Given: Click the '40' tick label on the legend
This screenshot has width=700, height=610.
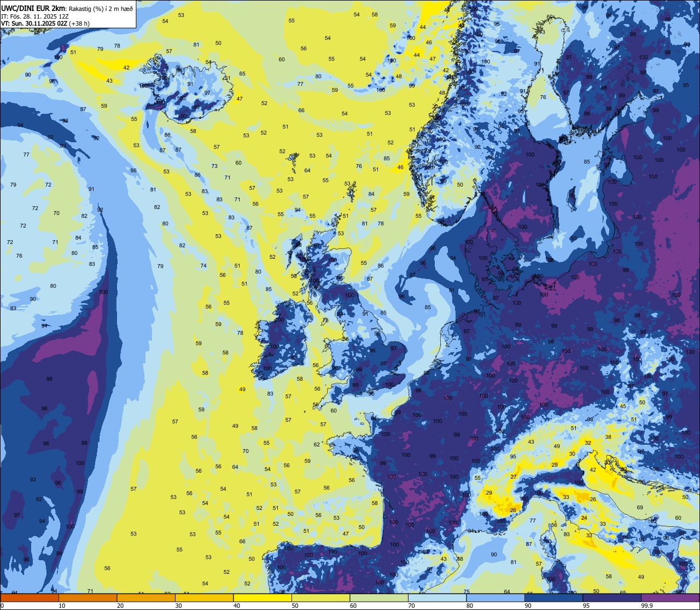Looking at the screenshot, I should (x=237, y=606).
